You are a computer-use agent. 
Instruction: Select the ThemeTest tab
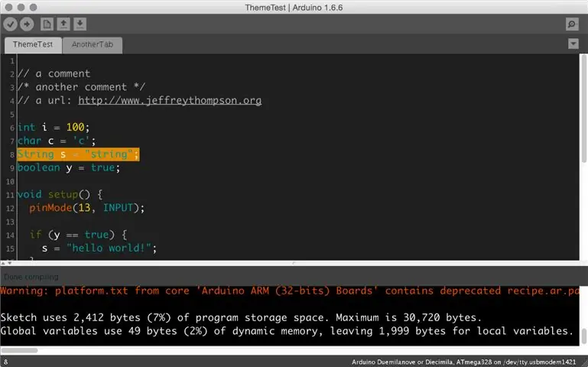[33, 45]
